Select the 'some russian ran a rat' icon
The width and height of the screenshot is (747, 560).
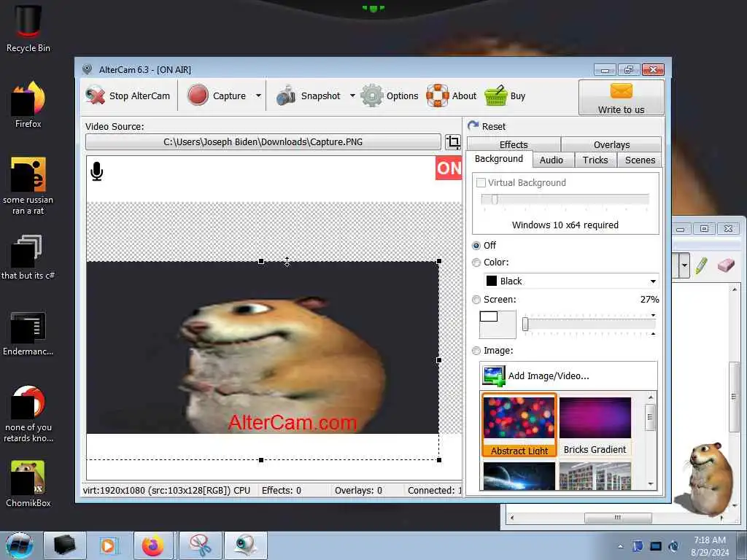[28, 186]
